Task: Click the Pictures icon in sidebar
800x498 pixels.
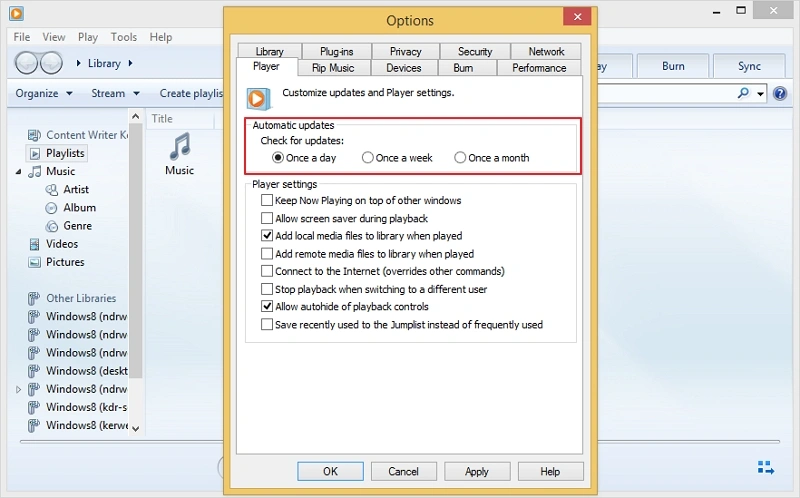Action: [x=34, y=262]
